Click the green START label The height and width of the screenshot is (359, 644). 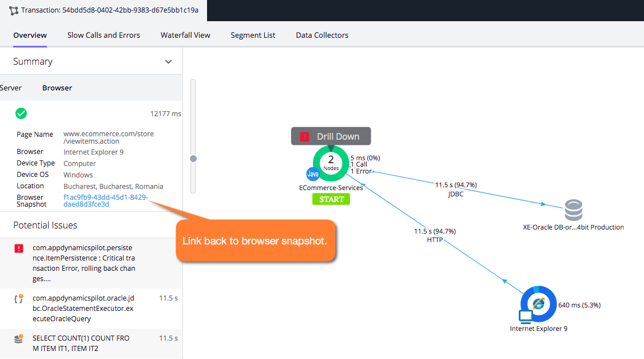331,199
